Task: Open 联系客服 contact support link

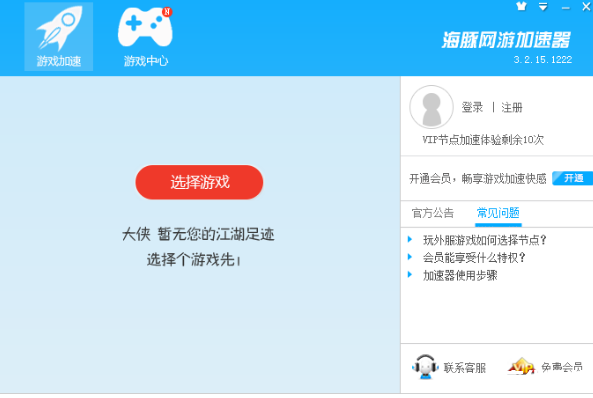Action: tap(465, 367)
